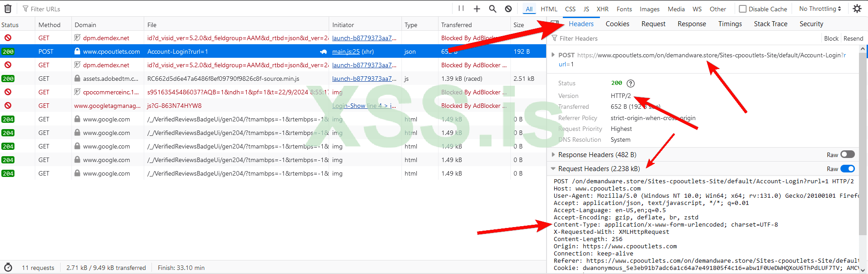This screenshot has width=868, height=274.
Task: Turn off Raw for Request Headers
Action: tap(847, 169)
